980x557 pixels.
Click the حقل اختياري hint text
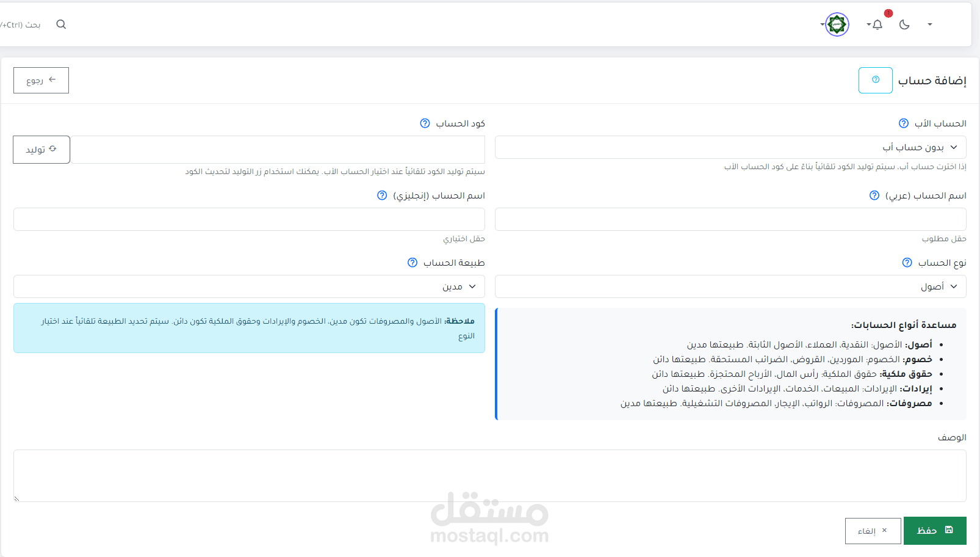tap(464, 239)
